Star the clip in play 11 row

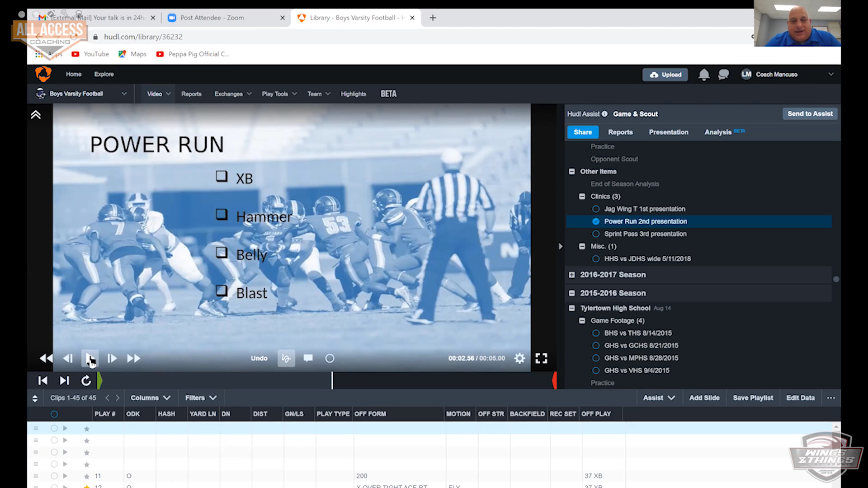(87, 476)
